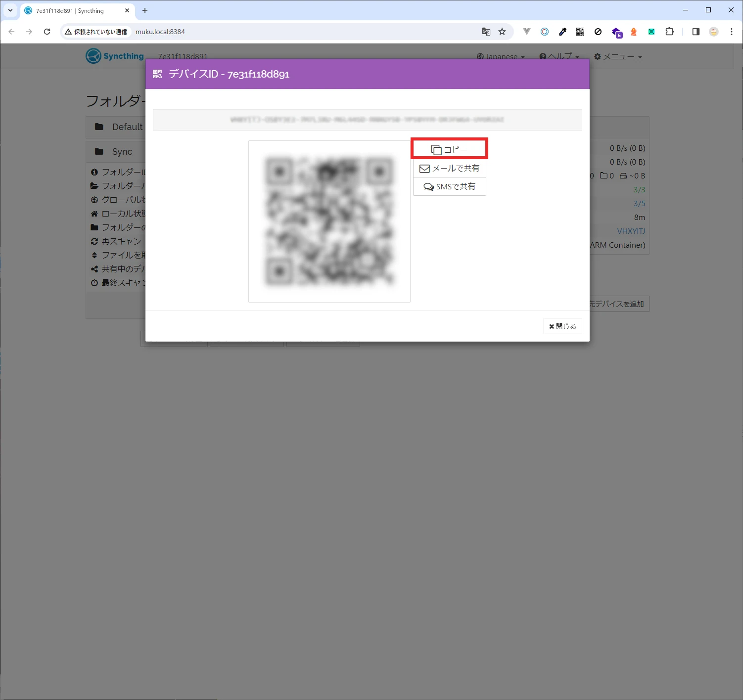The height and width of the screenshot is (700, 743).
Task: Open a new browser tab
Action: [145, 10]
